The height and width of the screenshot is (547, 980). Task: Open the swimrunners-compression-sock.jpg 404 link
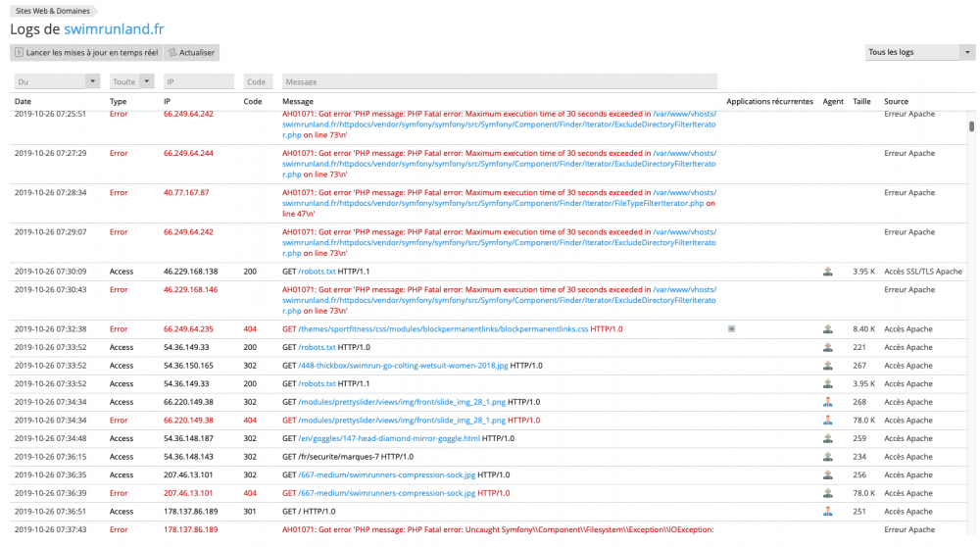coord(387,493)
